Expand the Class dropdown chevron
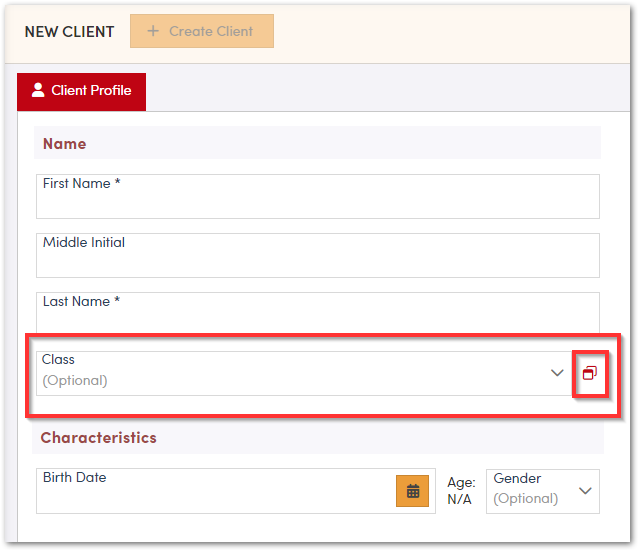 pos(557,373)
